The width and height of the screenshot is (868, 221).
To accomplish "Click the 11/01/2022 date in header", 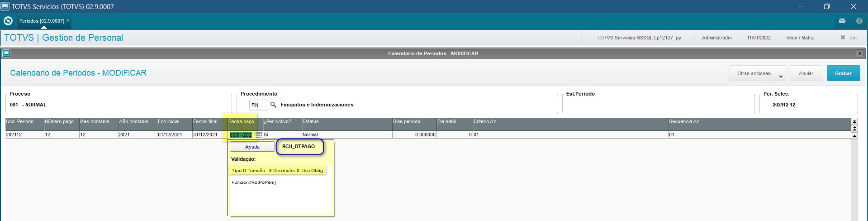I will (759, 38).
